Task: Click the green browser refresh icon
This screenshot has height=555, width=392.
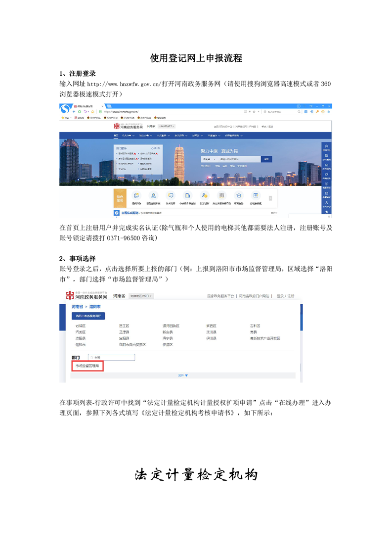Action: [79, 111]
